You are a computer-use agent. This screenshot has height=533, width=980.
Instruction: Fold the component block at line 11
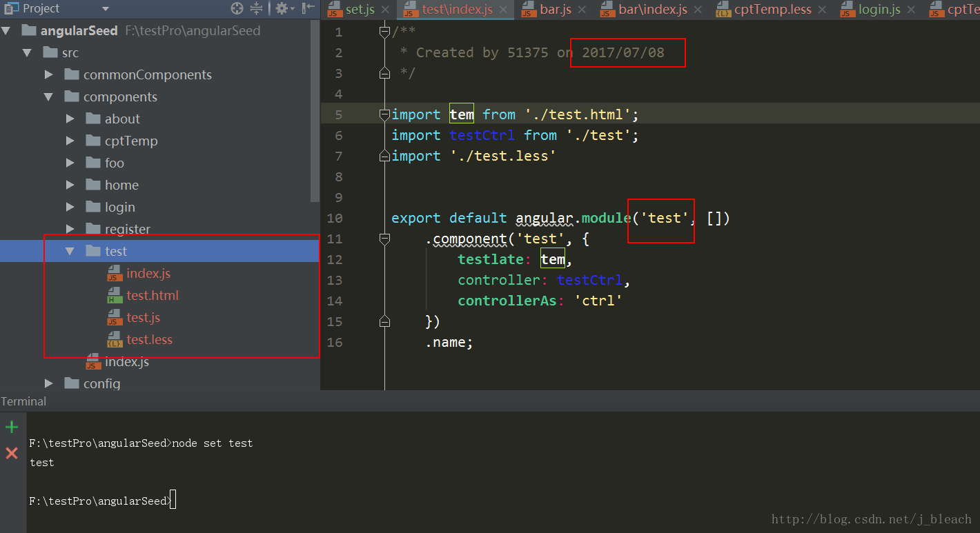[x=384, y=239]
